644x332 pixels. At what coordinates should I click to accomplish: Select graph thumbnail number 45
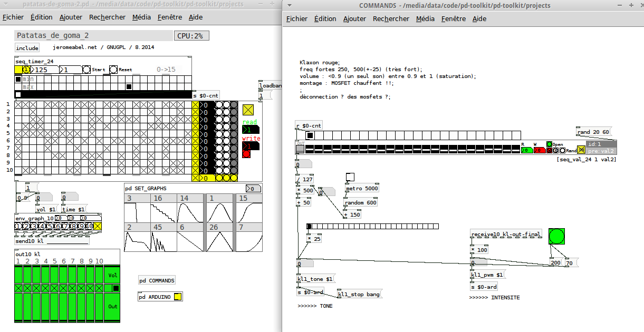click(x=164, y=237)
